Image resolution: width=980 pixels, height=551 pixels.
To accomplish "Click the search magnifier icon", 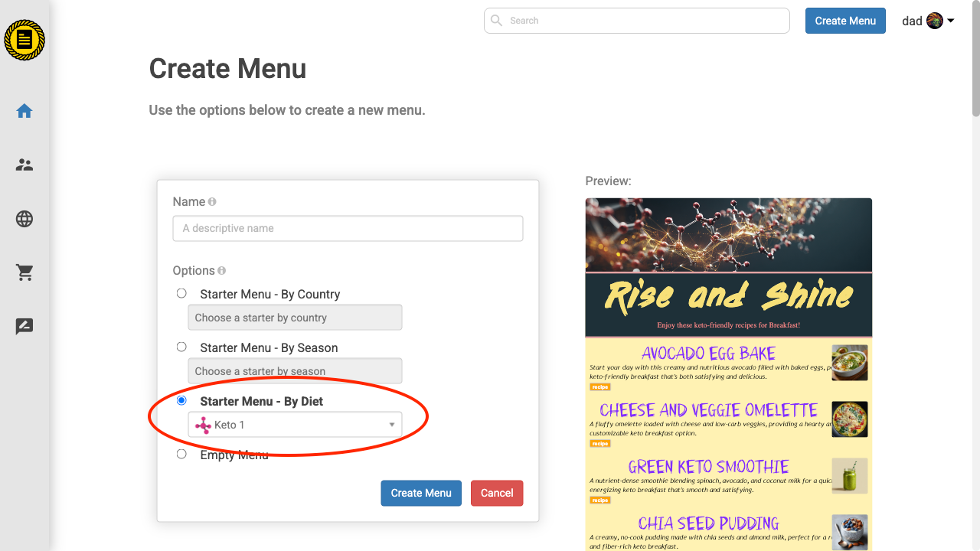I will (x=498, y=20).
